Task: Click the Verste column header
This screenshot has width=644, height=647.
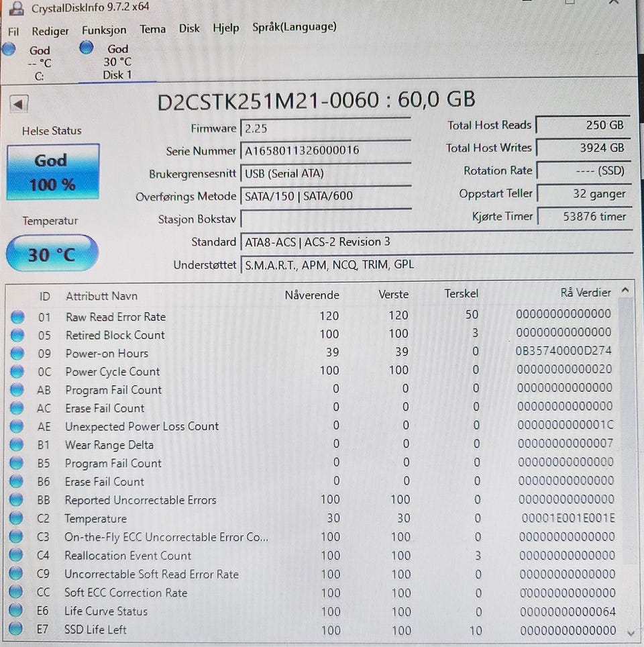Action: (x=394, y=294)
